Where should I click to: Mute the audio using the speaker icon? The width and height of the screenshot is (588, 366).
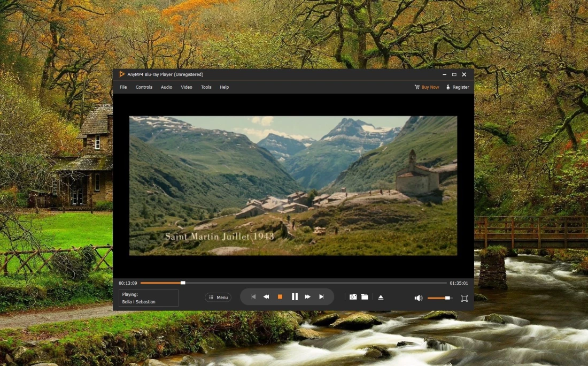coord(418,298)
